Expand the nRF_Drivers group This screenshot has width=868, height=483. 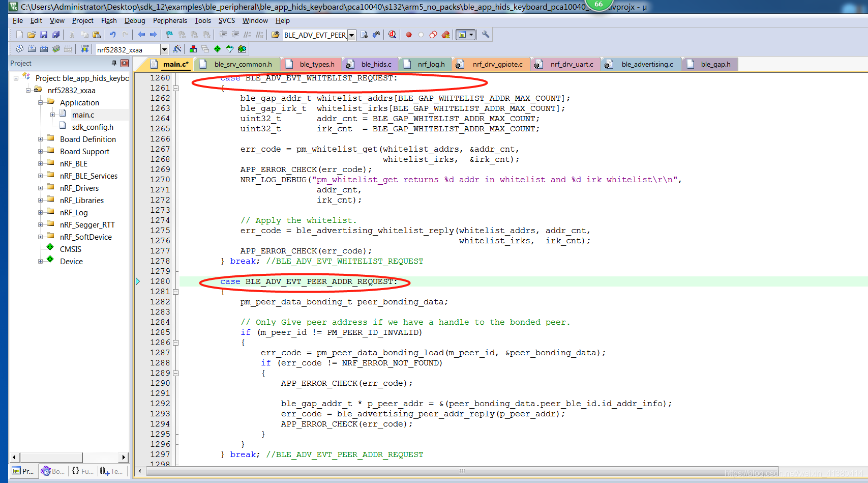[x=40, y=188]
